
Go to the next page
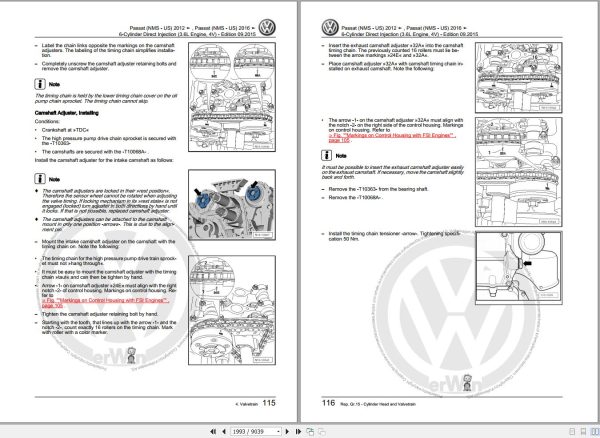click(x=287, y=431)
